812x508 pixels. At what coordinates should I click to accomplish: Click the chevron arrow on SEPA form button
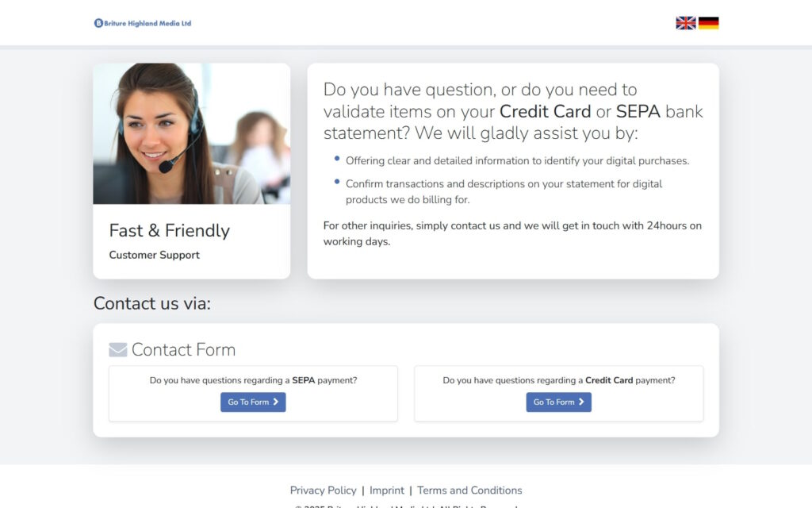[276, 402]
